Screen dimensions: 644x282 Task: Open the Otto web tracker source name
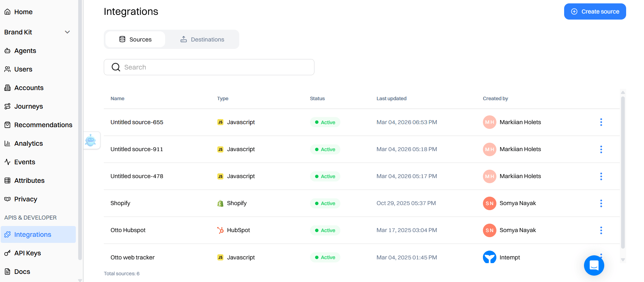pos(132,257)
